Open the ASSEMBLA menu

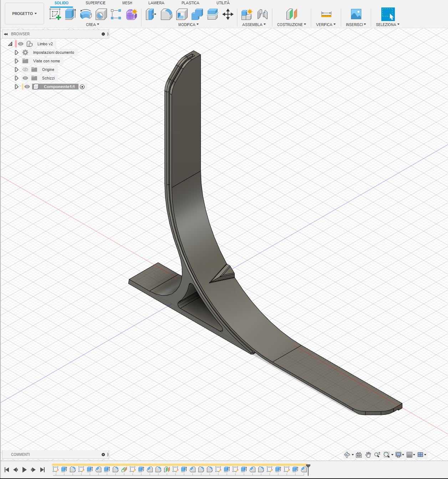pyautogui.click(x=254, y=25)
